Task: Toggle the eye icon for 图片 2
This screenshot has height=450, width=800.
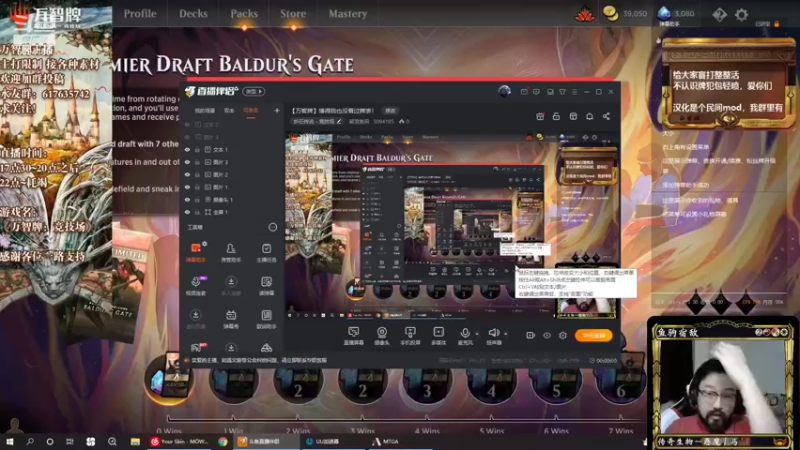Action: 187,174
